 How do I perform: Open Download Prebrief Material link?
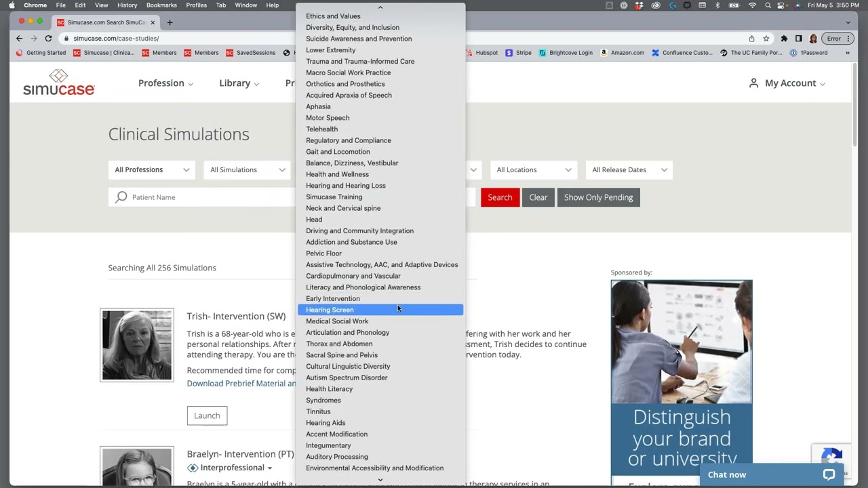point(241,384)
